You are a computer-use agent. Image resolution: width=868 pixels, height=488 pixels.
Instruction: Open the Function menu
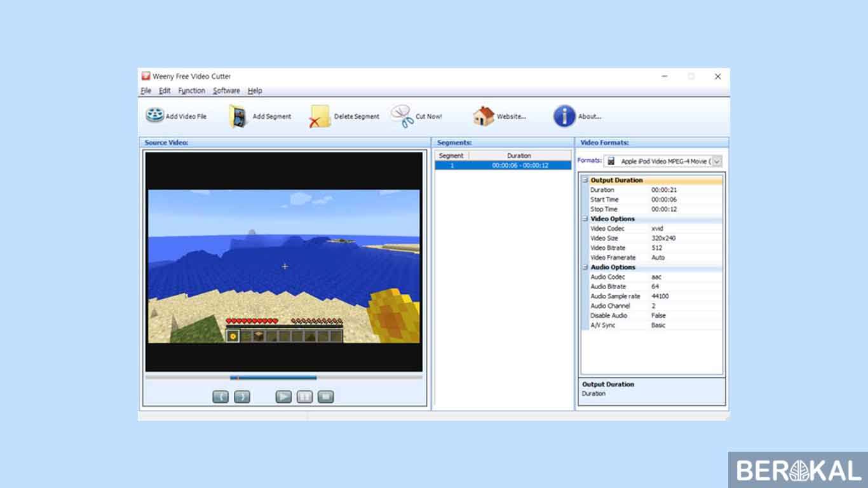(x=191, y=91)
